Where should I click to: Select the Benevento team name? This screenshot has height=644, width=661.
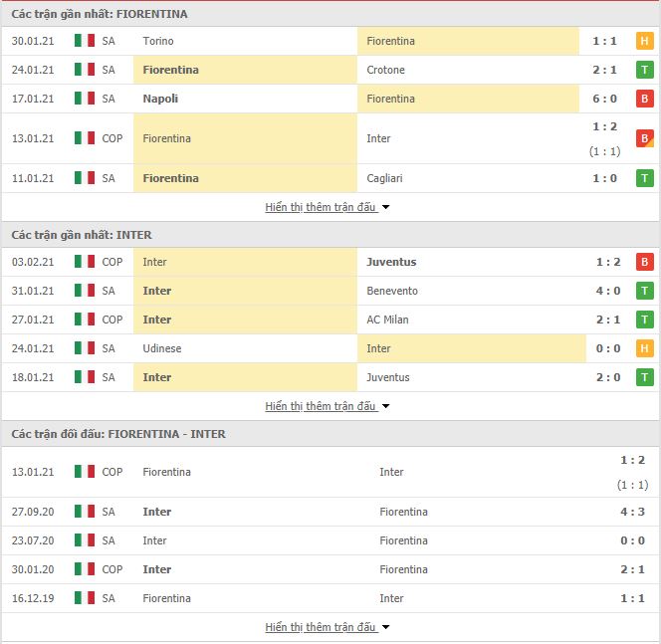pos(392,291)
